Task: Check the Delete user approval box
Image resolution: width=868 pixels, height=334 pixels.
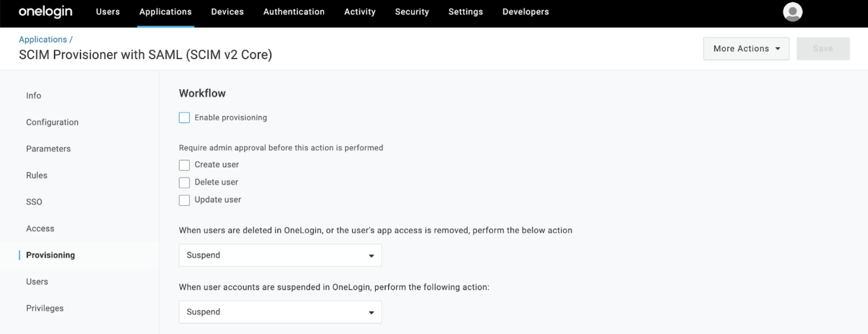Action: coord(184,183)
